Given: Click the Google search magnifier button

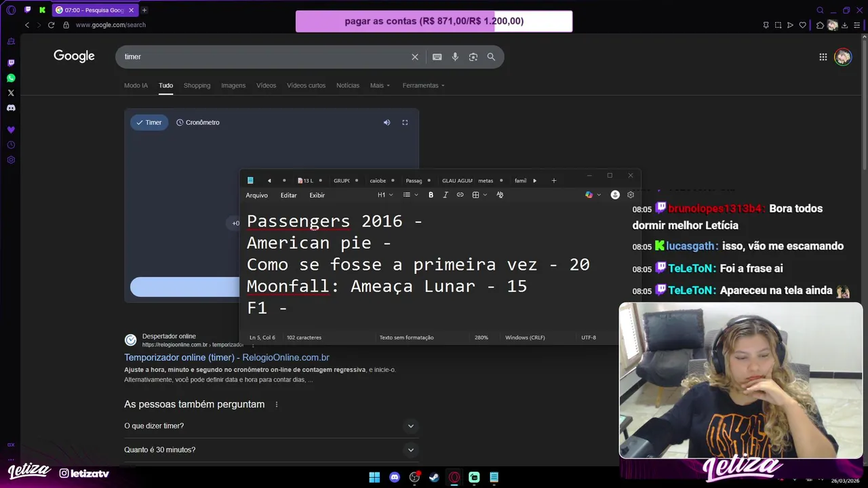Looking at the screenshot, I should [x=491, y=57].
